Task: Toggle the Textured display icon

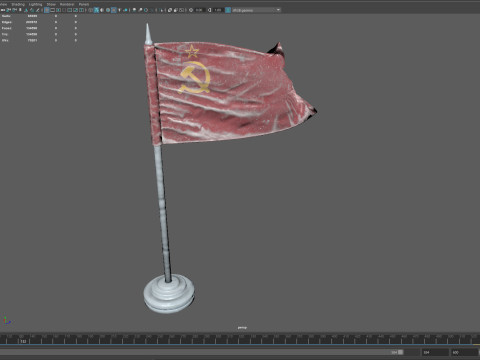Action: coord(114,10)
